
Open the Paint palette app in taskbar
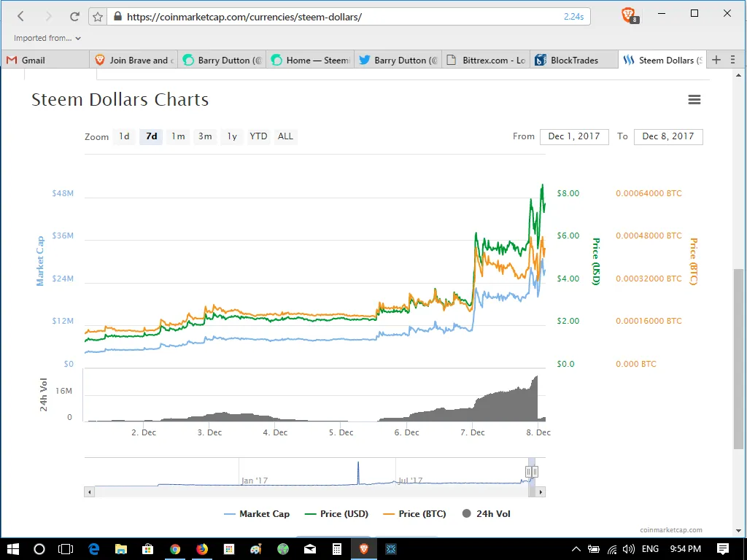256,549
